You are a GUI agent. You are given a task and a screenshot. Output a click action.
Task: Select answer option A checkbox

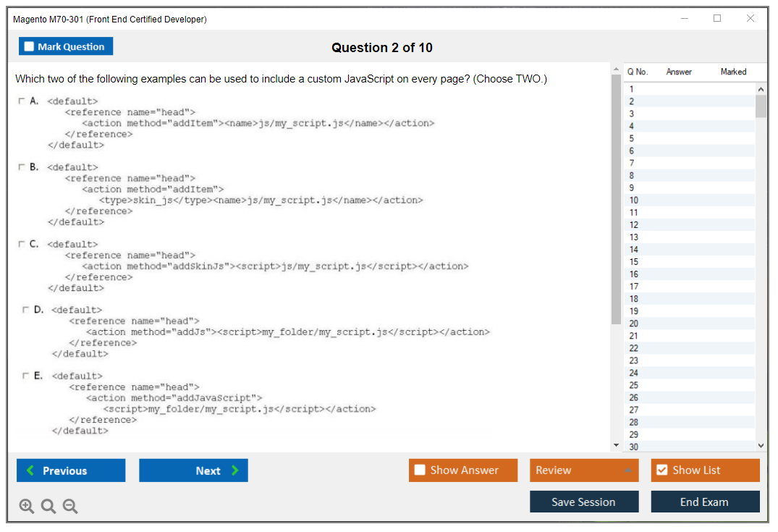tap(22, 101)
